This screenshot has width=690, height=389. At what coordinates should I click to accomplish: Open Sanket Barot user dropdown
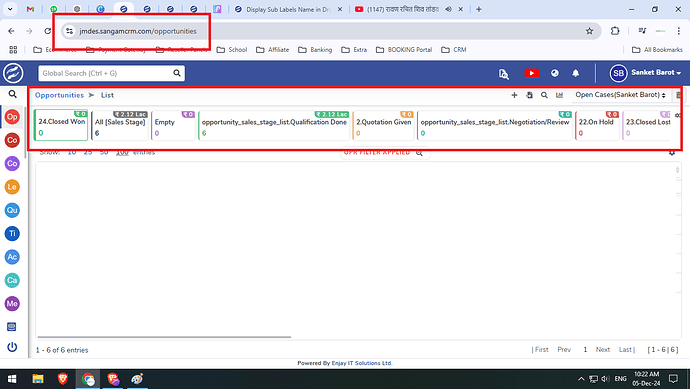(646, 73)
